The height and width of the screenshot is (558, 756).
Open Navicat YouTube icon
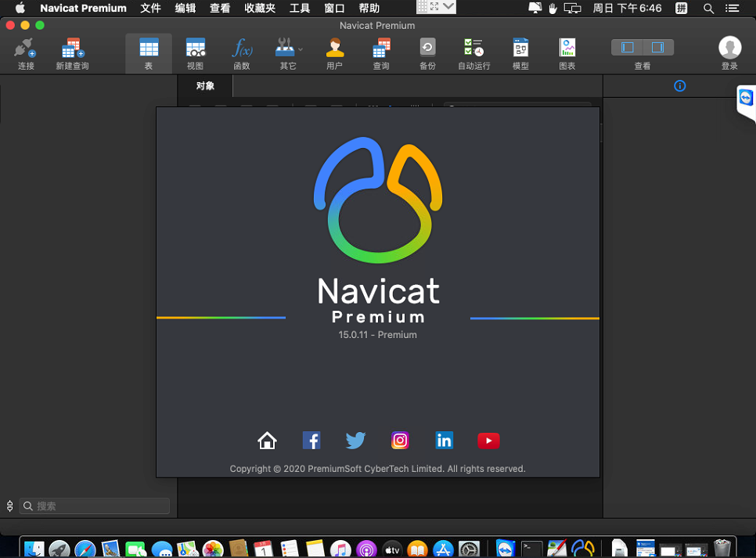[x=488, y=441]
